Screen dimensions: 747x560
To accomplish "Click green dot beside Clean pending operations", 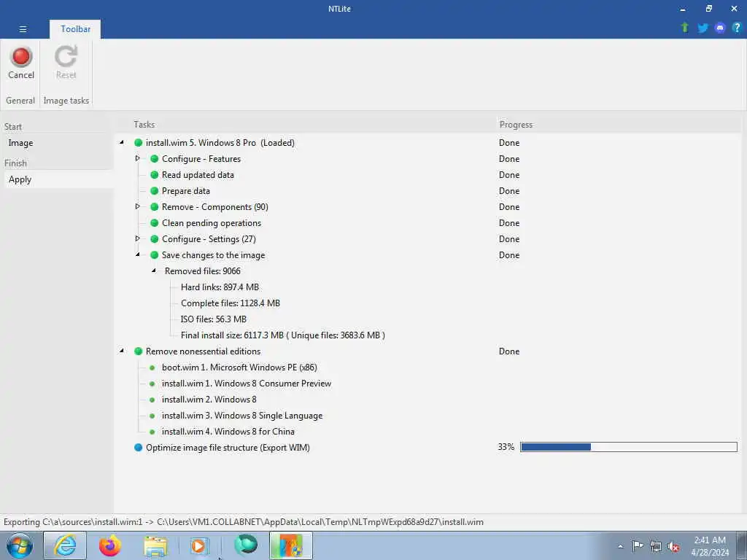I will 155,223.
